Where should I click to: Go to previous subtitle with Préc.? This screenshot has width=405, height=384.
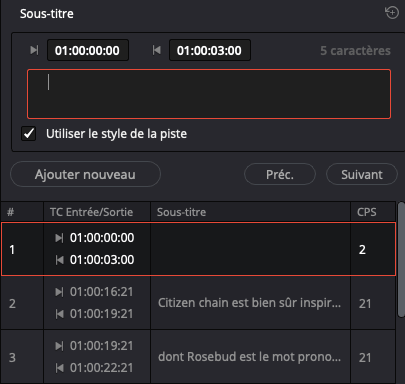click(x=280, y=174)
